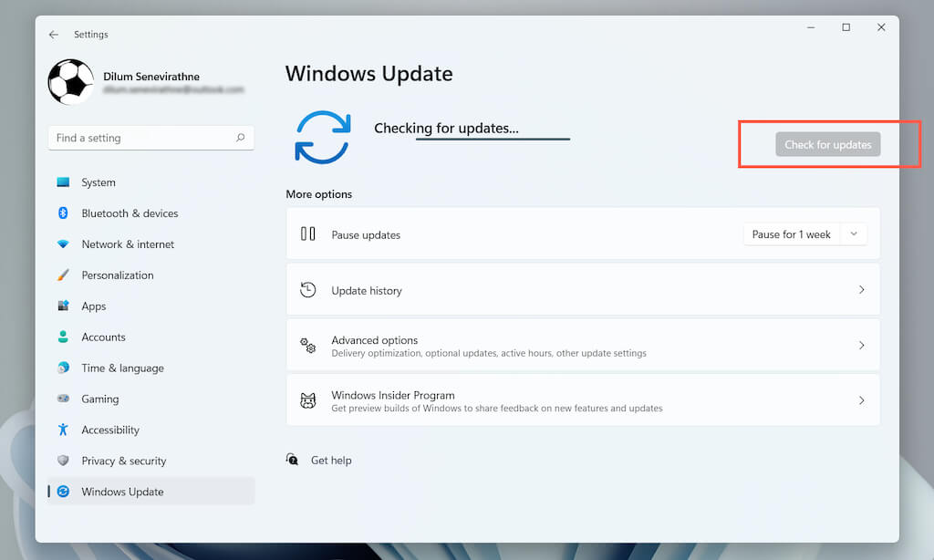Click the Privacy & security label
The width and height of the screenshot is (934, 560).
pos(124,461)
